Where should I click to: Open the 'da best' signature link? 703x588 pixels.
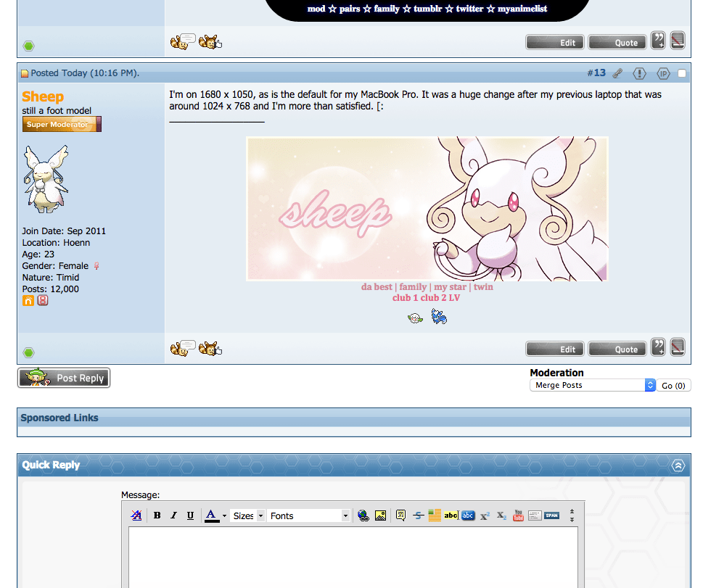(377, 287)
